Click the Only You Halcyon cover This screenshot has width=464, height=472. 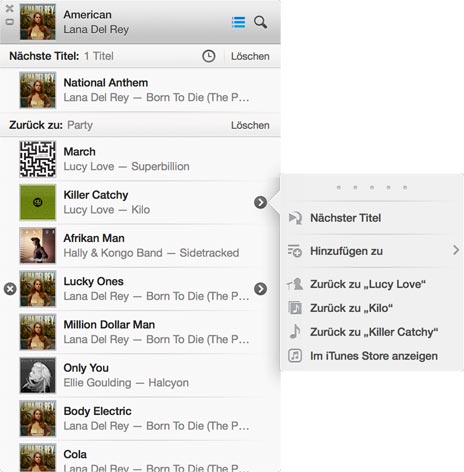(38, 375)
